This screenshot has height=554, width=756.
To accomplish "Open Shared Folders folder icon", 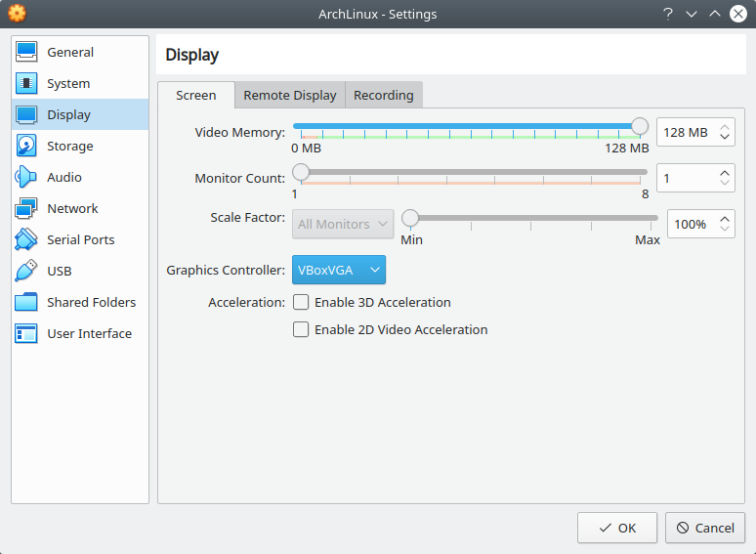I will [x=26, y=302].
